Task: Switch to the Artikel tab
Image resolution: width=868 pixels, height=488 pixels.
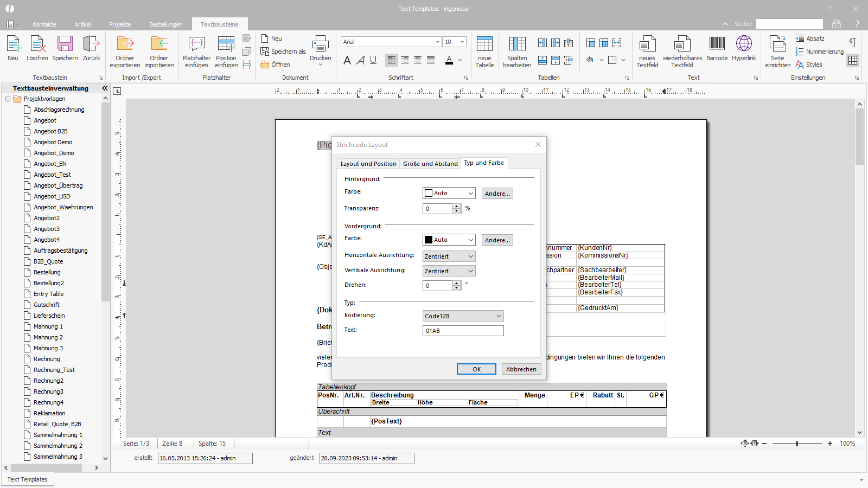Action: [x=83, y=24]
